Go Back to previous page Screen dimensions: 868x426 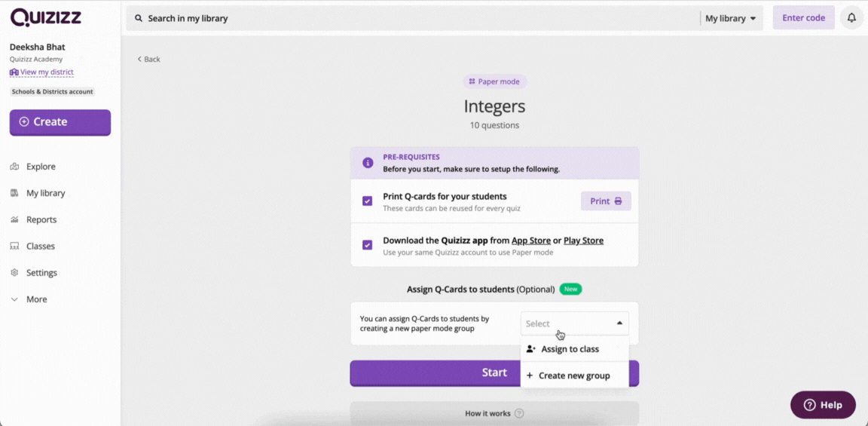click(149, 60)
